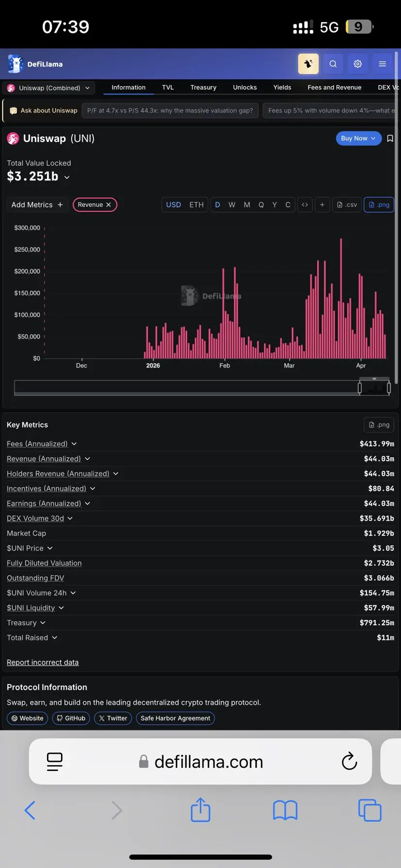Viewport: 401px width, 868px height.
Task: Reload the page in Safari
Action: click(349, 762)
